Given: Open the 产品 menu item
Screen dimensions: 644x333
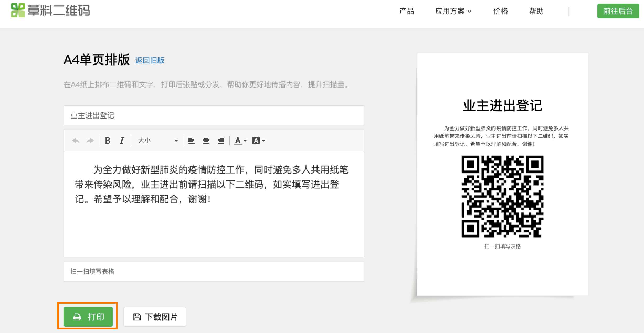Looking at the screenshot, I should (407, 11).
